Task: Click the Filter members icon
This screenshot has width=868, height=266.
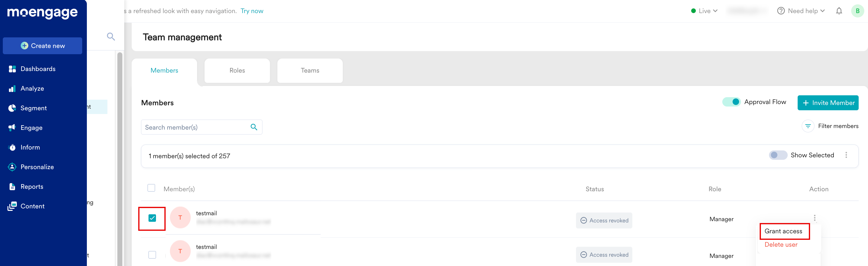Action: point(808,126)
